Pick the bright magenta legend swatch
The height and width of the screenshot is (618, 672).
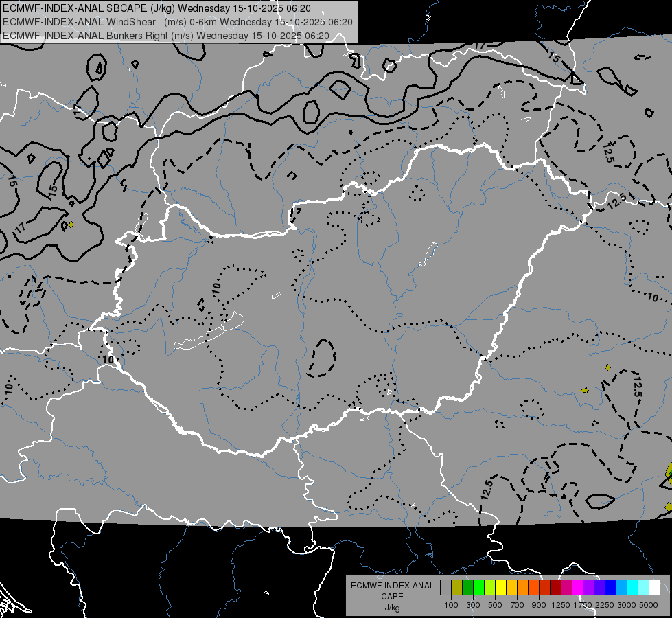578,588
